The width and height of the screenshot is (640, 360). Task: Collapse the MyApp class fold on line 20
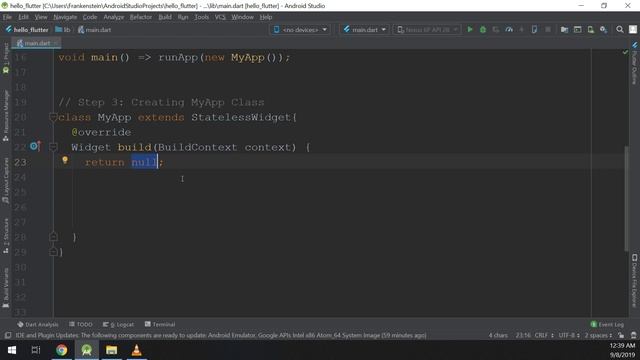(53, 117)
